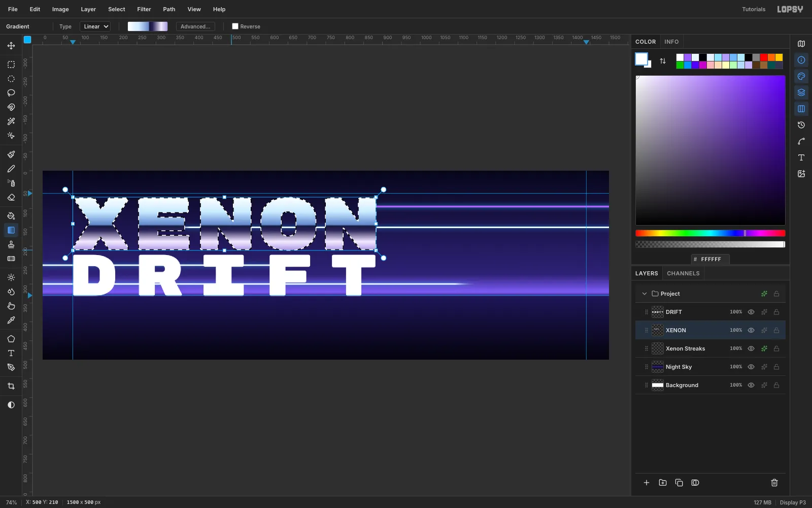Viewport: 812px width, 508px height.
Task: Click the hex color input field
Action: 710,259
